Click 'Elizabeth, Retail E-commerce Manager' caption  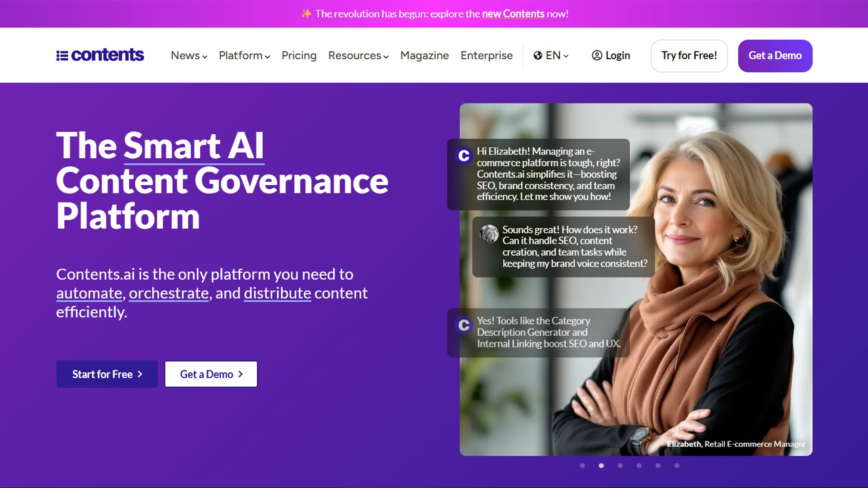pos(736,444)
